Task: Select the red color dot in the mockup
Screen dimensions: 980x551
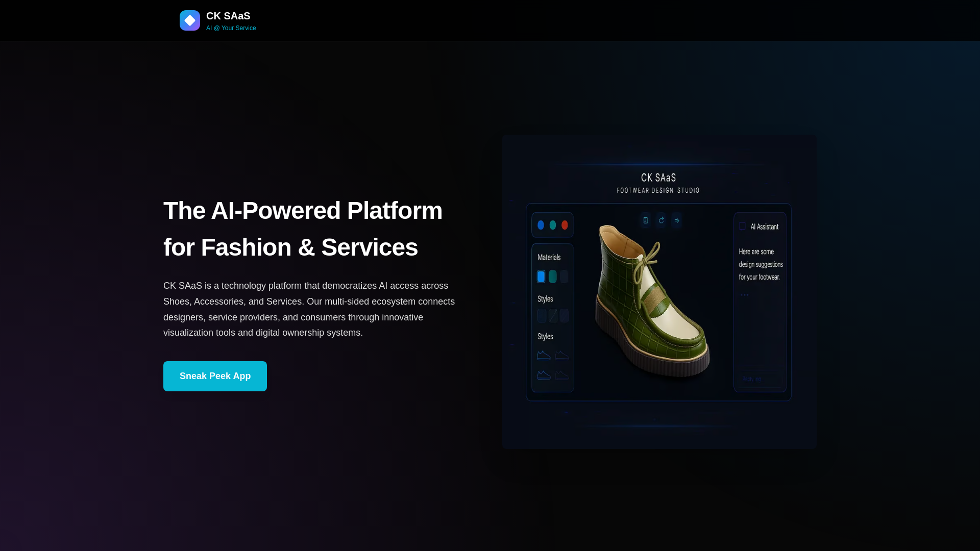Action: 565,225
